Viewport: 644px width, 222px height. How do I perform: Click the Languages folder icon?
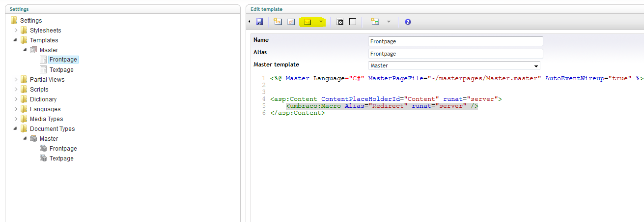[x=24, y=109]
